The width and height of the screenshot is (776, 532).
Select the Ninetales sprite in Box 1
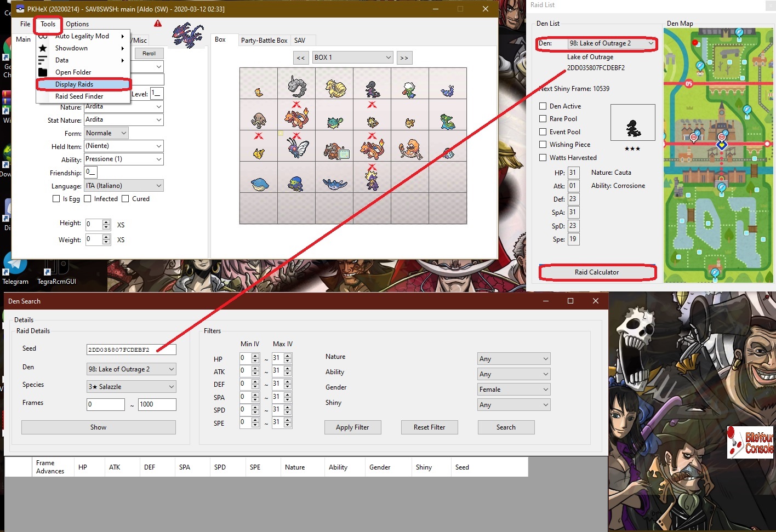(x=335, y=88)
